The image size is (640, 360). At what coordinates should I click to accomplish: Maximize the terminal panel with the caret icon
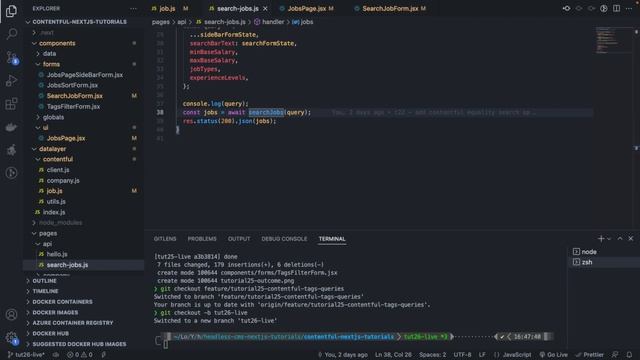(620, 238)
